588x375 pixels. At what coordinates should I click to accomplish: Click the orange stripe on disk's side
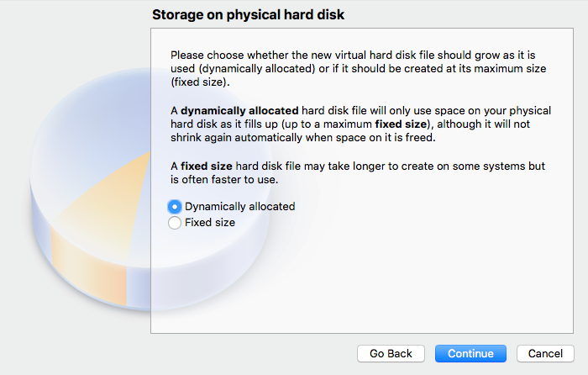click(x=76, y=267)
